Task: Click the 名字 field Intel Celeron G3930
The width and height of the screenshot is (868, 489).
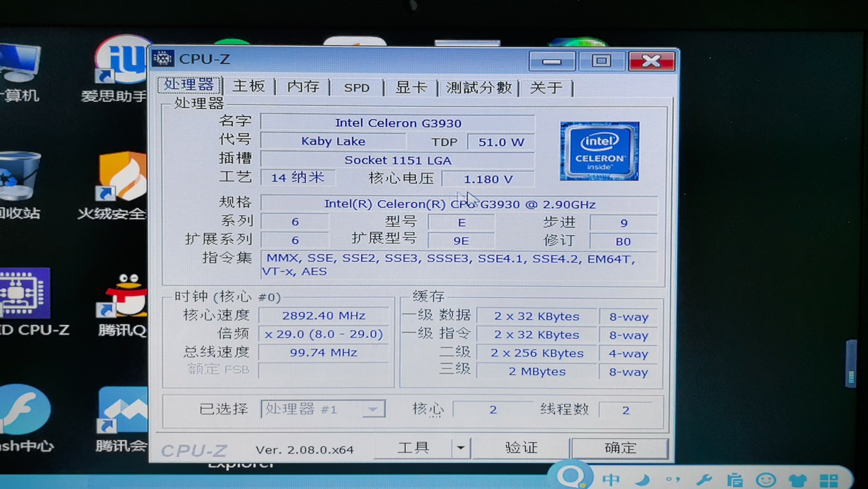Action: (398, 123)
